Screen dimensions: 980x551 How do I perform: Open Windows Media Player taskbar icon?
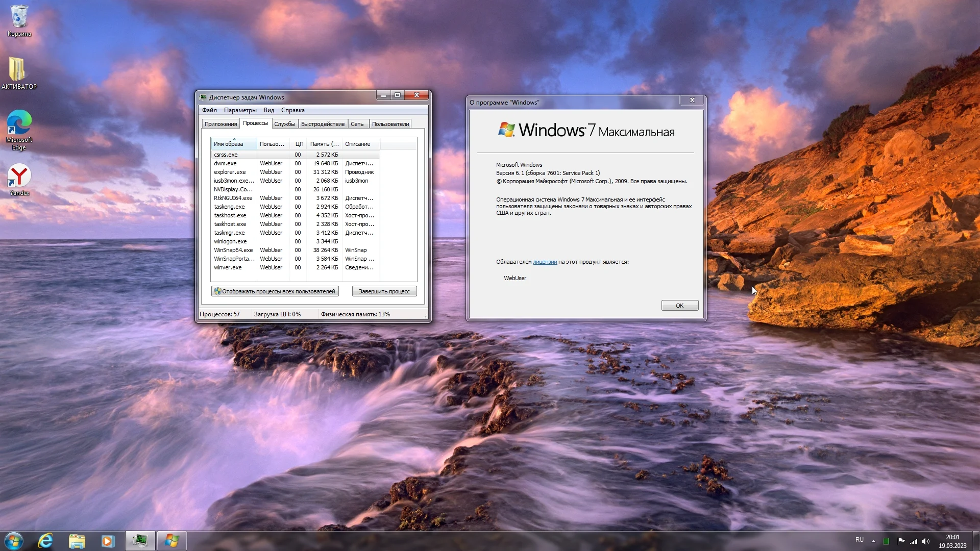point(108,541)
